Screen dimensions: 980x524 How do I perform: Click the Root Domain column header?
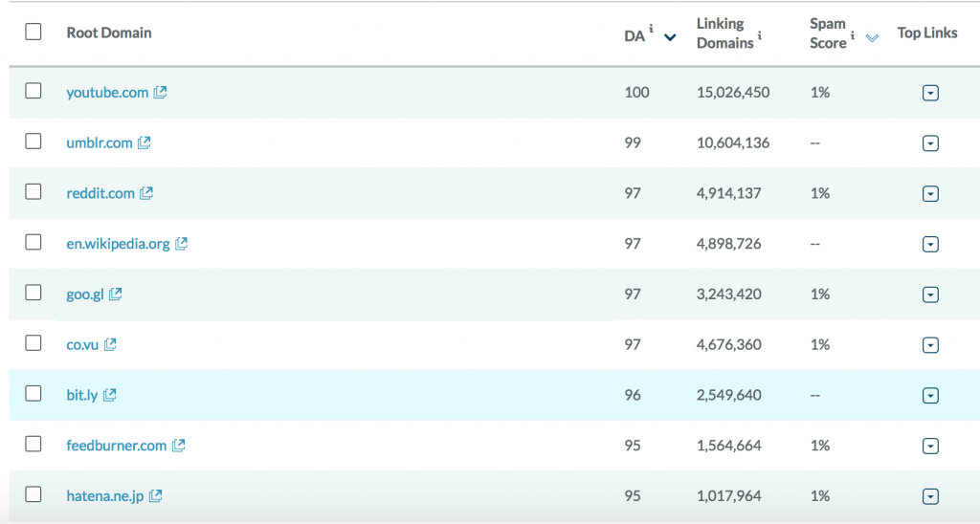coord(109,33)
